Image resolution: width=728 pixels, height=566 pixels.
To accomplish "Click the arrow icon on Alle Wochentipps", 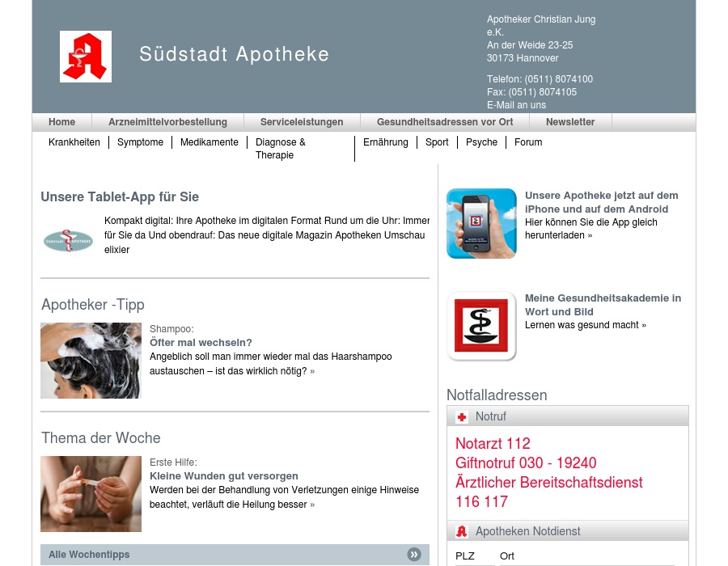I will [414, 555].
